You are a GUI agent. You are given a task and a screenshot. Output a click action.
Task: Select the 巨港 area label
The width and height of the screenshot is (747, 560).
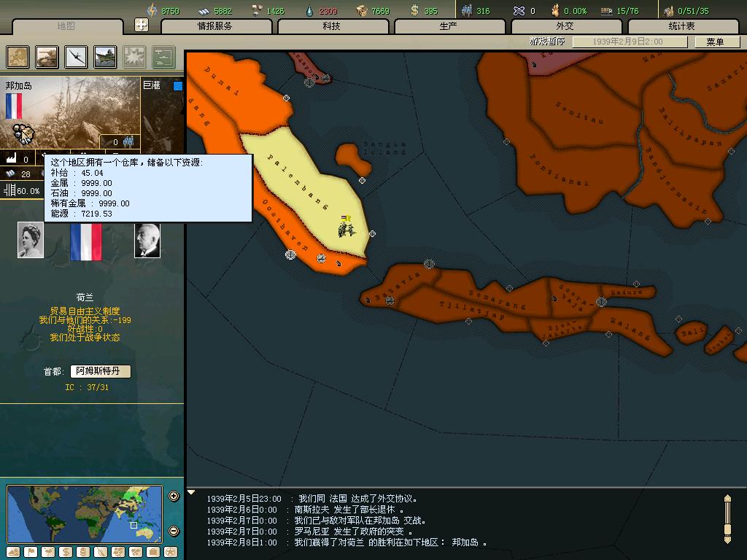coord(152,85)
